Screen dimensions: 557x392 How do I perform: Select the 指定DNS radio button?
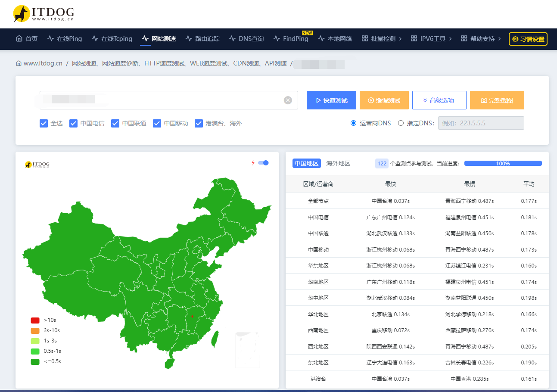point(401,123)
